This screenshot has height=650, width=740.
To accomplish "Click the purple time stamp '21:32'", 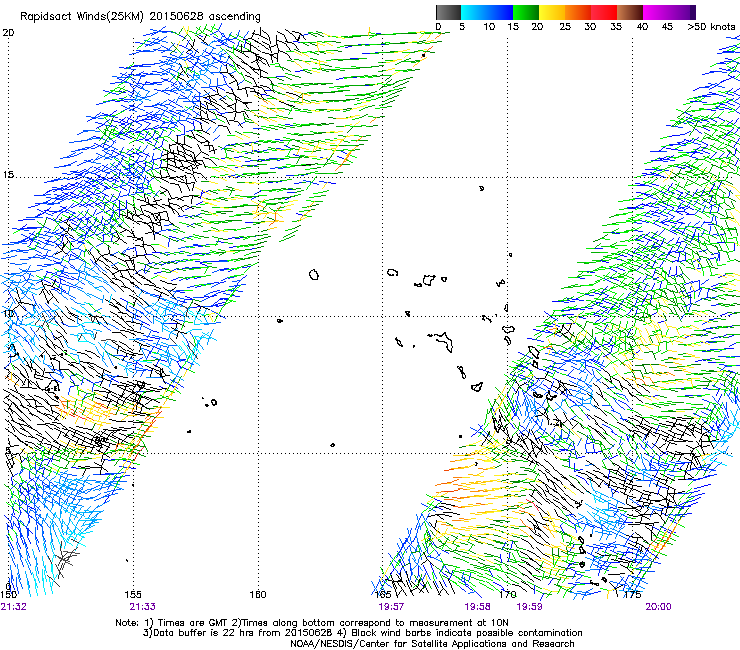I will pos(13,607).
